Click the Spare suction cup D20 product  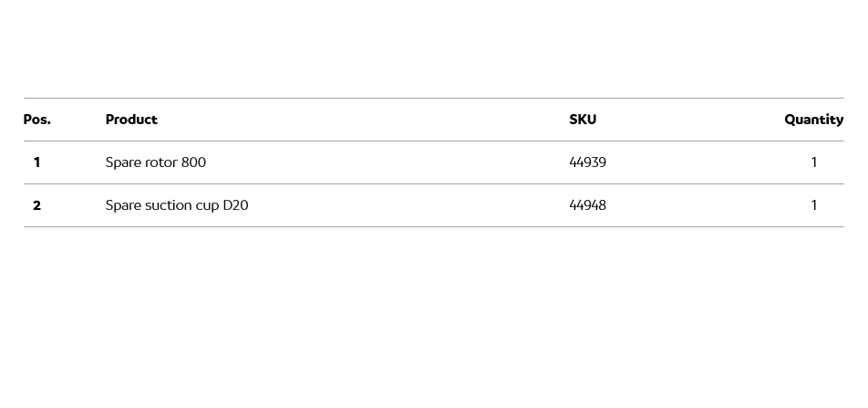[x=177, y=205]
